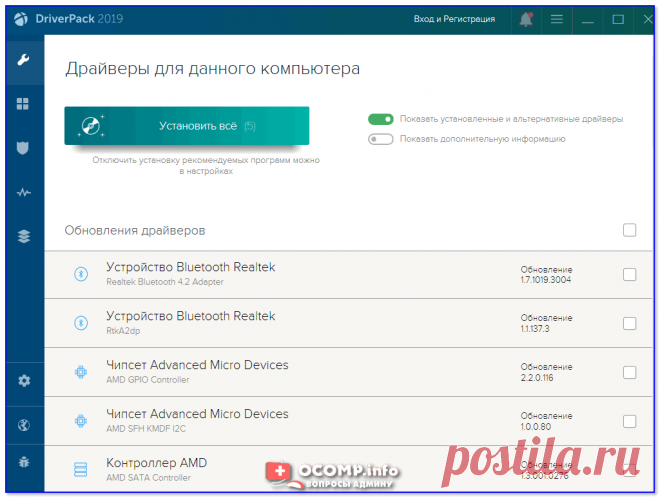Viewport: 660px width, 498px height.
Task: Click the globe language icon in sidebar
Action: click(23, 423)
